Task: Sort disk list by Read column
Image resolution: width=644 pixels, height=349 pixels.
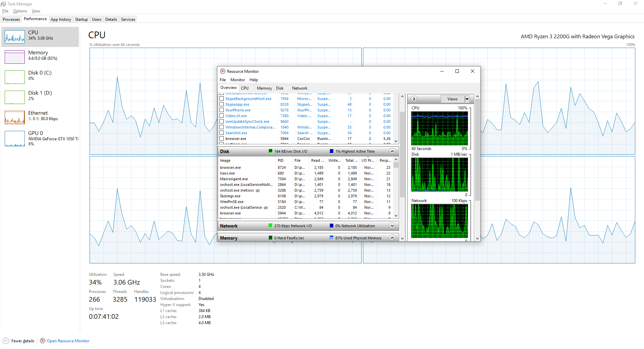Action: tap(317, 160)
